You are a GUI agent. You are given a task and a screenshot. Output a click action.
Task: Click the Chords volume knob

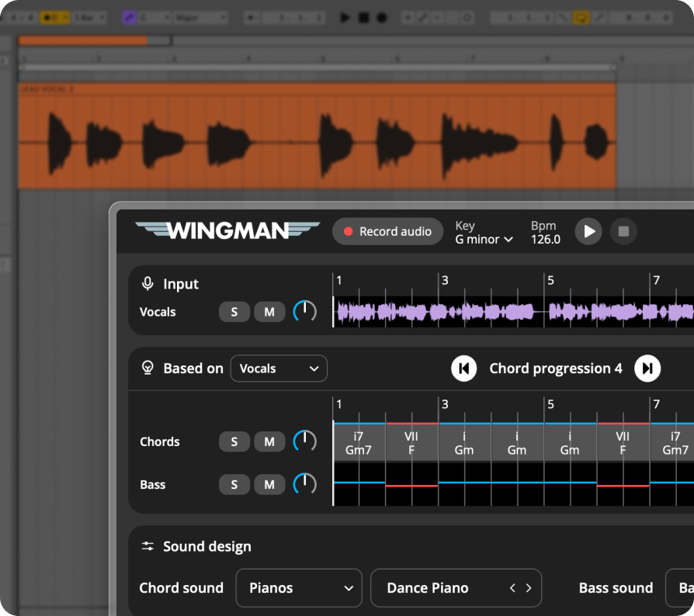tap(305, 441)
